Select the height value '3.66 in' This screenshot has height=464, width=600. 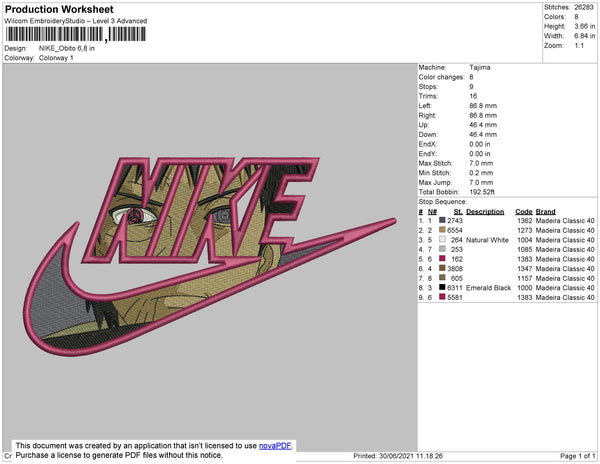pos(584,26)
